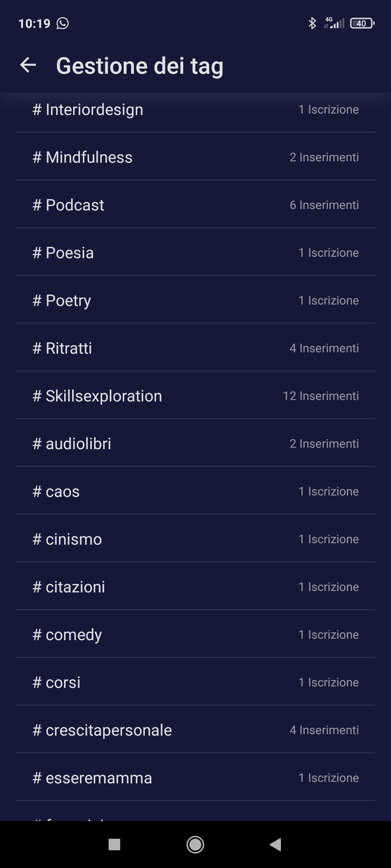The image size is (391, 868).
Task: Tap the WhatsApp notification icon
Action: tap(63, 24)
